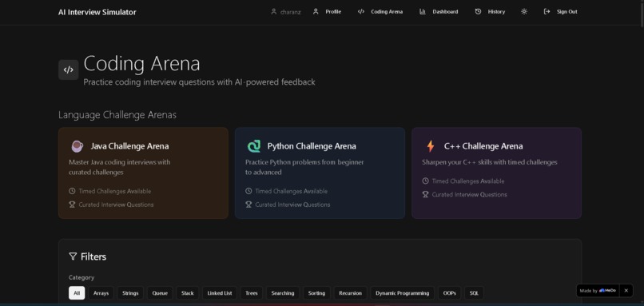Screen dimensions: 644x306
Task: Click the Java coffee cup icon
Action: point(77,146)
